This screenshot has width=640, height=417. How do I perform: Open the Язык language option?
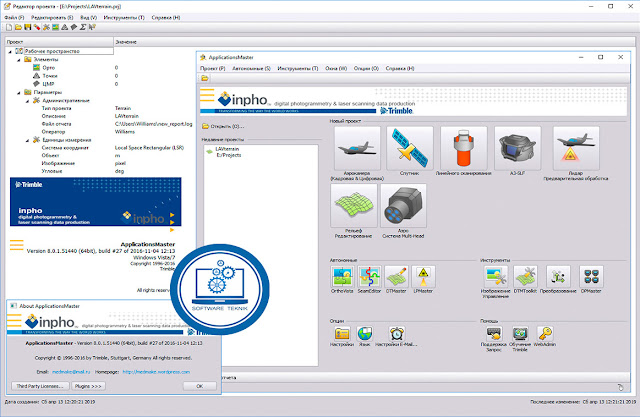364,333
